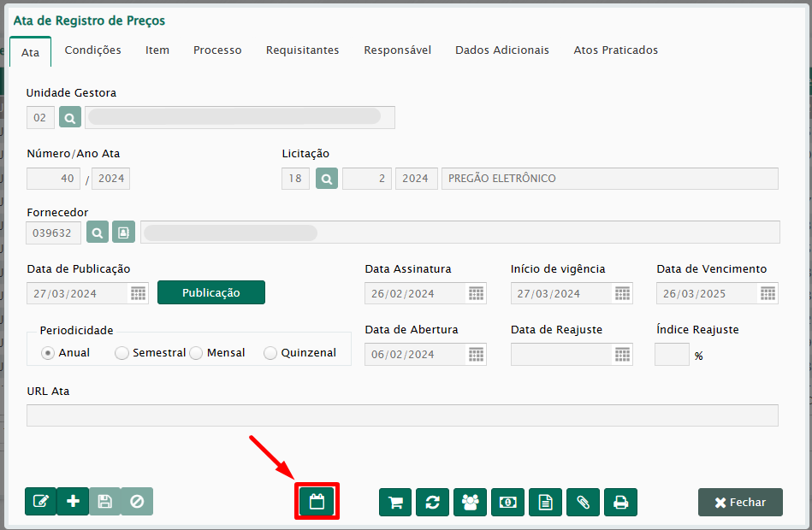812x530 pixels.
Task: Switch to the Condições tab
Action: point(92,50)
